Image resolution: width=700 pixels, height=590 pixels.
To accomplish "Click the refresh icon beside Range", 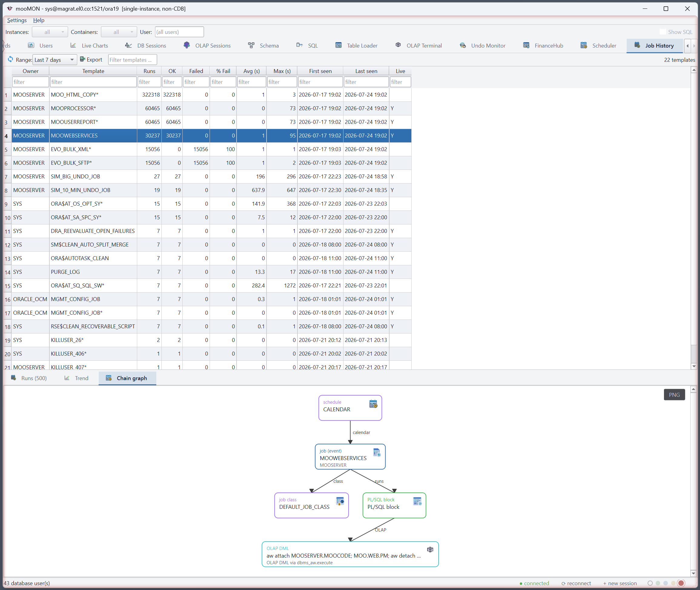I will [x=10, y=59].
